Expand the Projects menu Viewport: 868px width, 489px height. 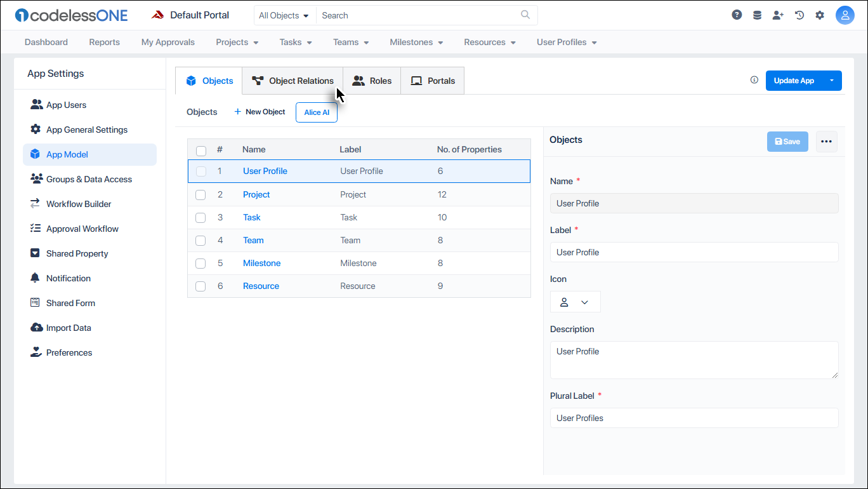pyautogui.click(x=237, y=42)
